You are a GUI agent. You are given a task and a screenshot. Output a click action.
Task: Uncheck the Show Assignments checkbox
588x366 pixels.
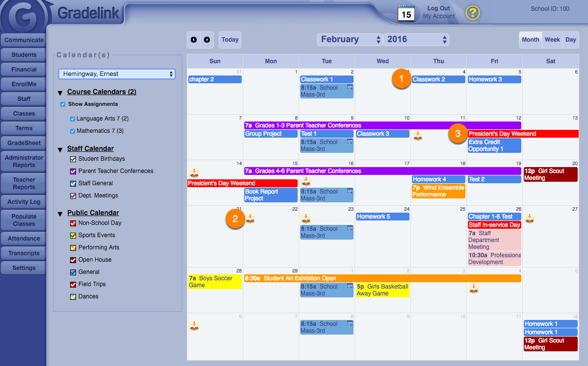(63, 104)
